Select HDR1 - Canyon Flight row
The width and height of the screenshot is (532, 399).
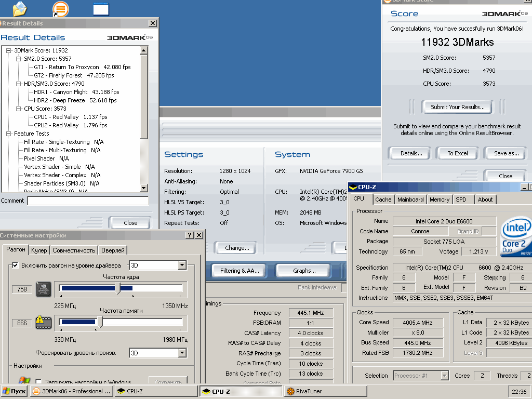point(76,92)
